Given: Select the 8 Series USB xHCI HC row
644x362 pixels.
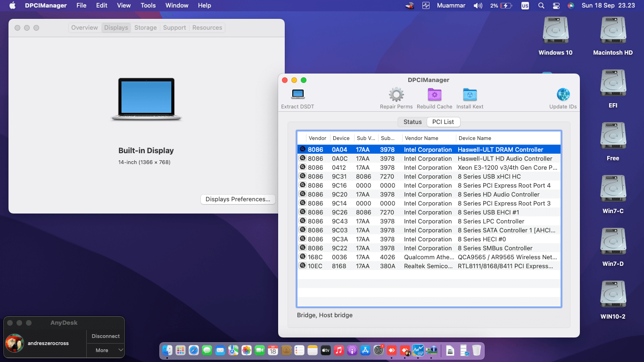Looking at the screenshot, I should [429, 176].
